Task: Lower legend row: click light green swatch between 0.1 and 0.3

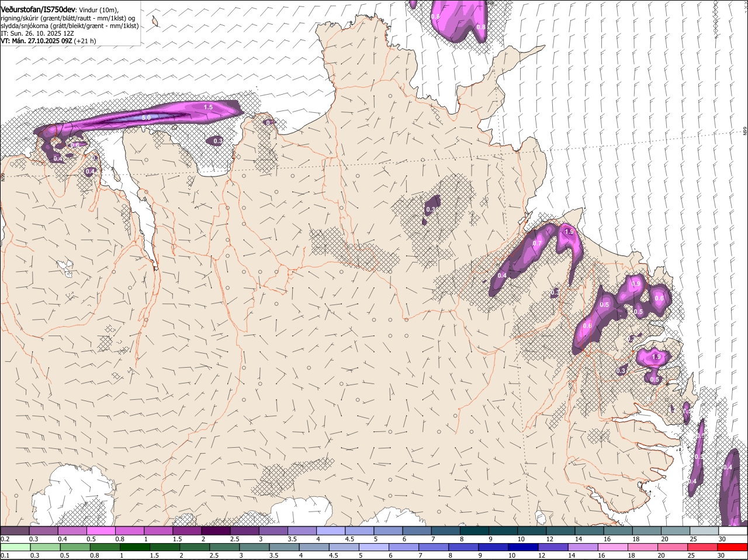Action: 15,547
